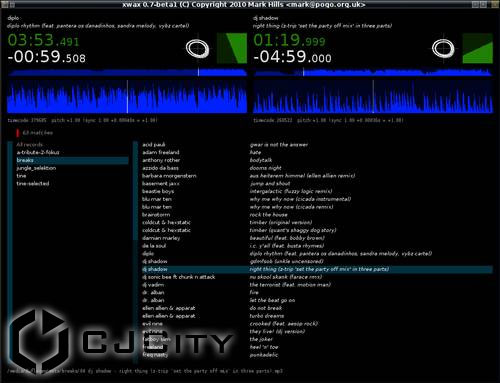Select the 'a-tribute-2-fokuz' crate
This screenshot has height=383, width=500.
click(38, 152)
